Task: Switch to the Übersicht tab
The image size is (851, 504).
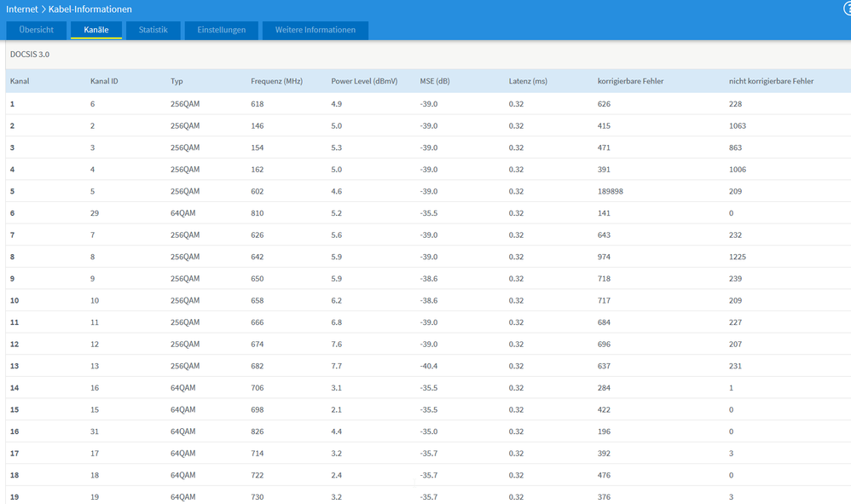Action: (37, 30)
